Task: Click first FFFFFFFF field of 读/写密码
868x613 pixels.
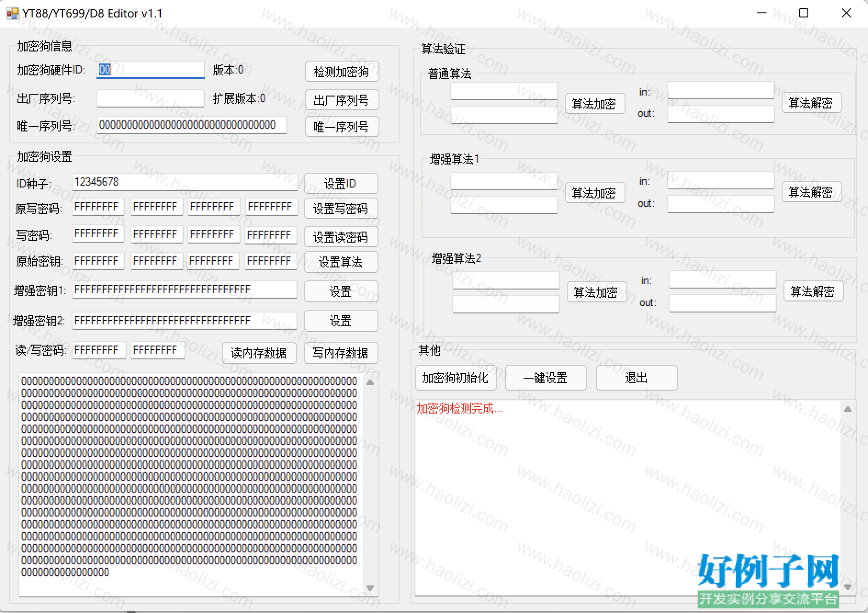Action: (99, 350)
